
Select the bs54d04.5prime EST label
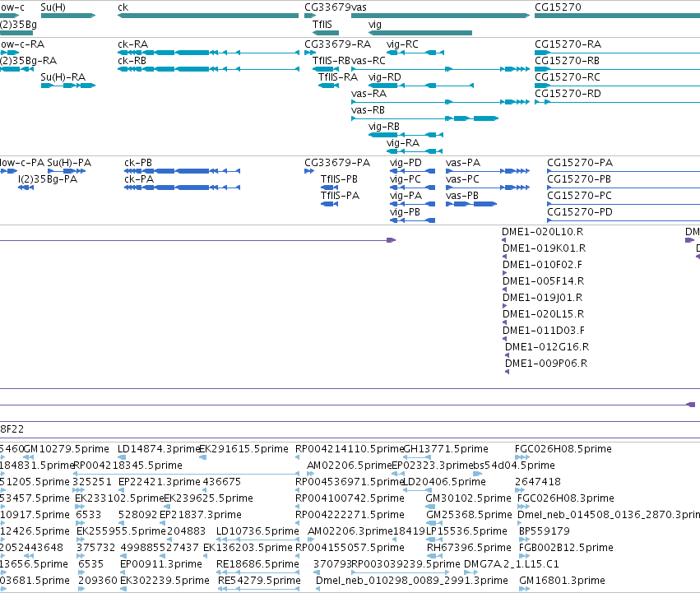click(514, 466)
